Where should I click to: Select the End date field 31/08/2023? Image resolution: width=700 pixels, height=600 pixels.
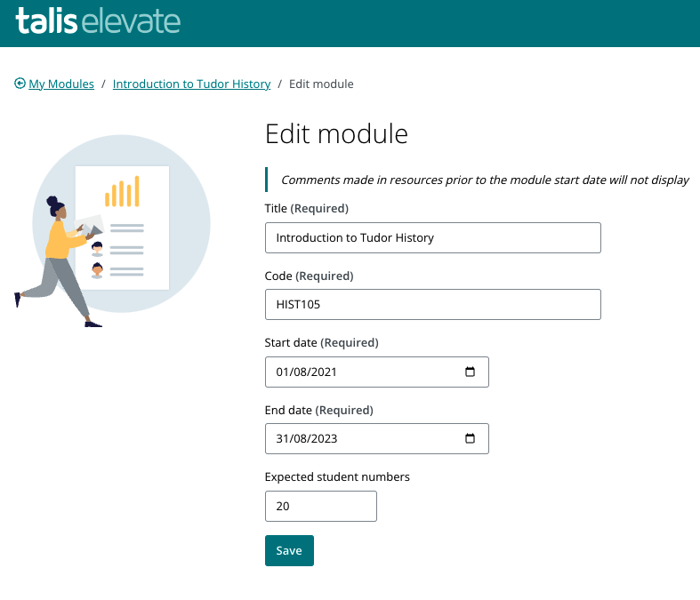pyautogui.click(x=377, y=439)
